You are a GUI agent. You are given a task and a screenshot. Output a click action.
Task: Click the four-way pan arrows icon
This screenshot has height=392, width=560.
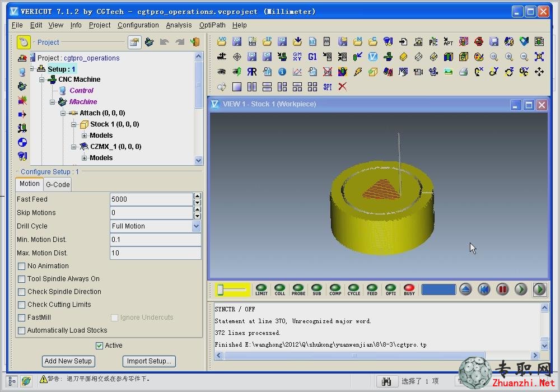click(x=539, y=72)
